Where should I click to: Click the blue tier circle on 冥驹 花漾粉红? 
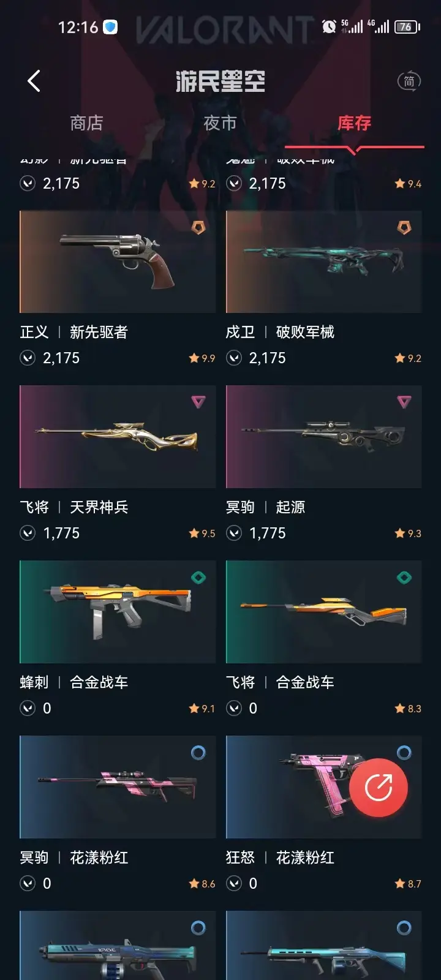coord(198,752)
